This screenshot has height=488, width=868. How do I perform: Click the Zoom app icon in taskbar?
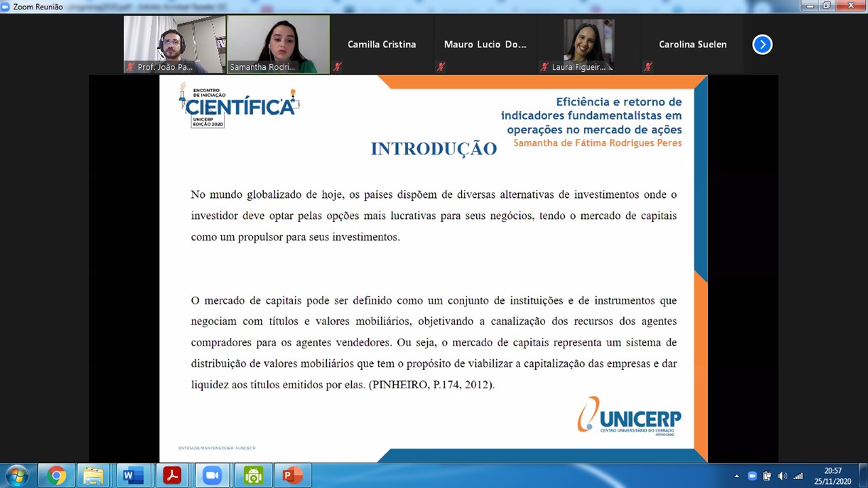coord(212,476)
